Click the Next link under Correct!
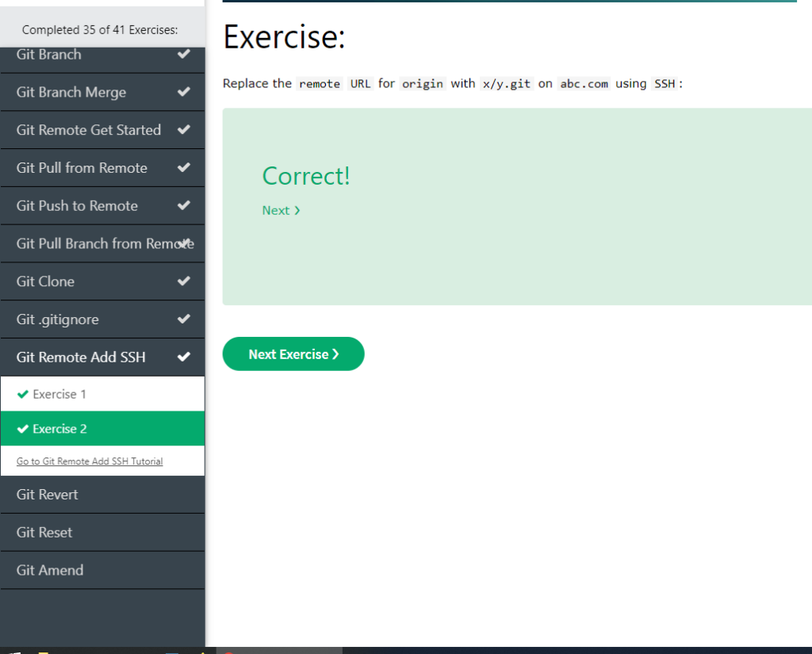Screen dimensions: 812x654 click(x=281, y=211)
